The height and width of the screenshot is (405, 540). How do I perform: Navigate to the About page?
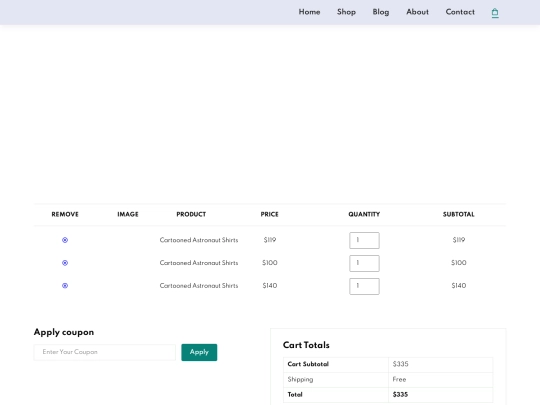coord(417,12)
